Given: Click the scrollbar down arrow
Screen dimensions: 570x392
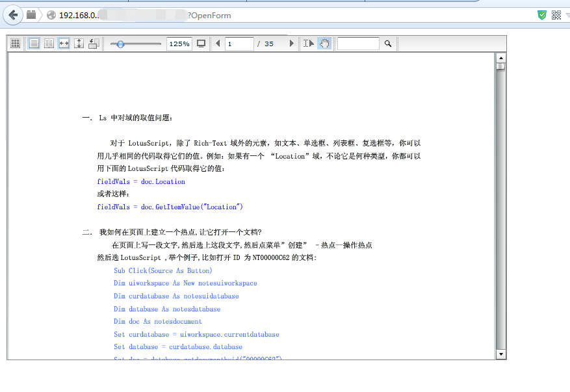Looking at the screenshot, I should 500,354.
